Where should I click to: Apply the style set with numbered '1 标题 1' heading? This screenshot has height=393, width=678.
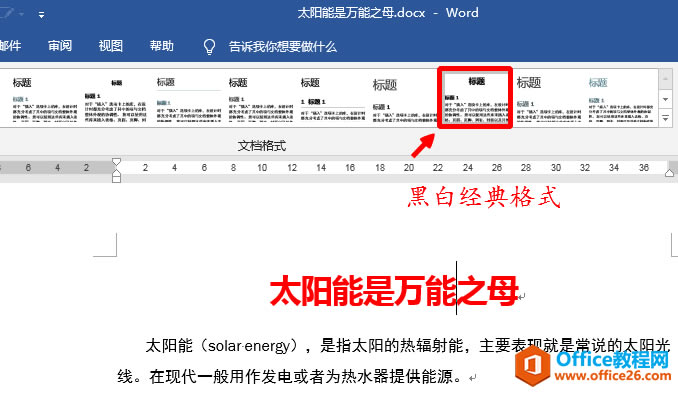pyautogui.click(x=333, y=99)
